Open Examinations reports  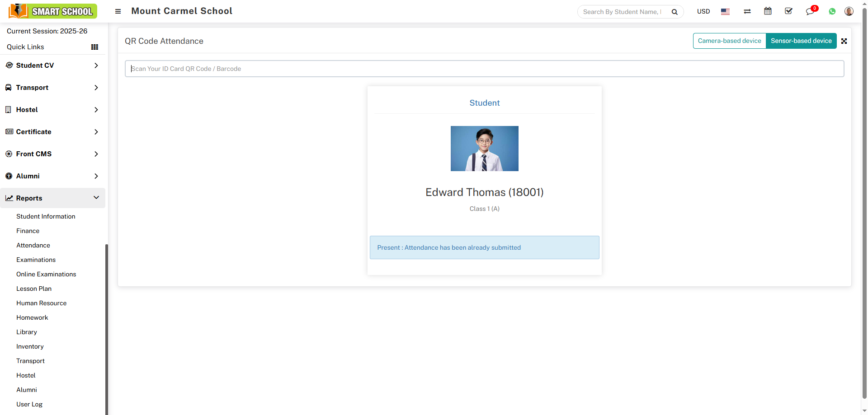[36, 260]
